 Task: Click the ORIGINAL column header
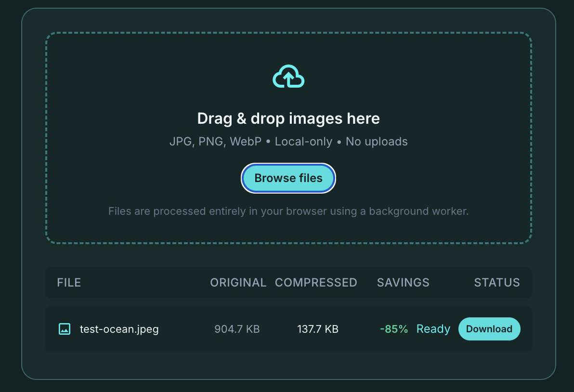238,283
